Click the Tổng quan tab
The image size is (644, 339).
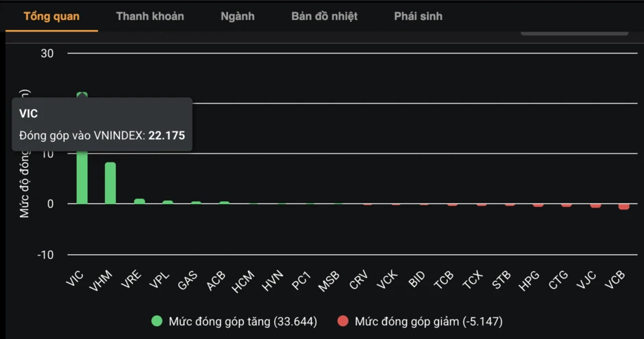click(x=51, y=16)
